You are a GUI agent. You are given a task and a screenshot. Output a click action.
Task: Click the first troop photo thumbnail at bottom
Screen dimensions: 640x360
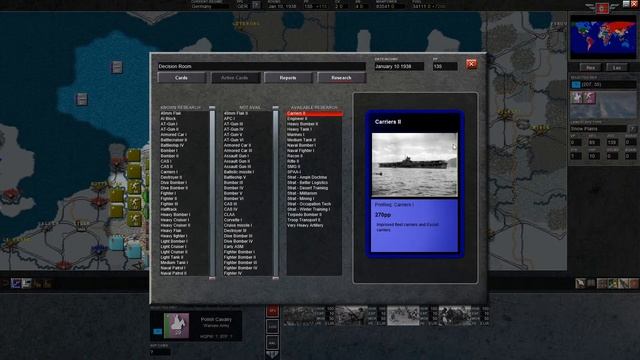point(300,316)
